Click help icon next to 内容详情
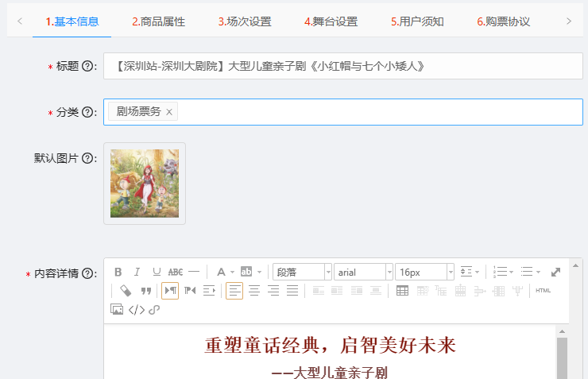Screen dimensions: 588x379 click(87, 273)
